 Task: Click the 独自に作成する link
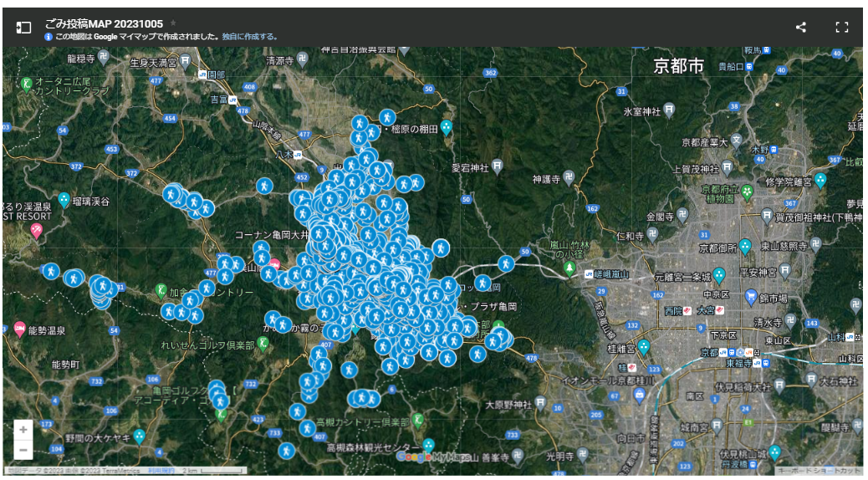(249, 37)
